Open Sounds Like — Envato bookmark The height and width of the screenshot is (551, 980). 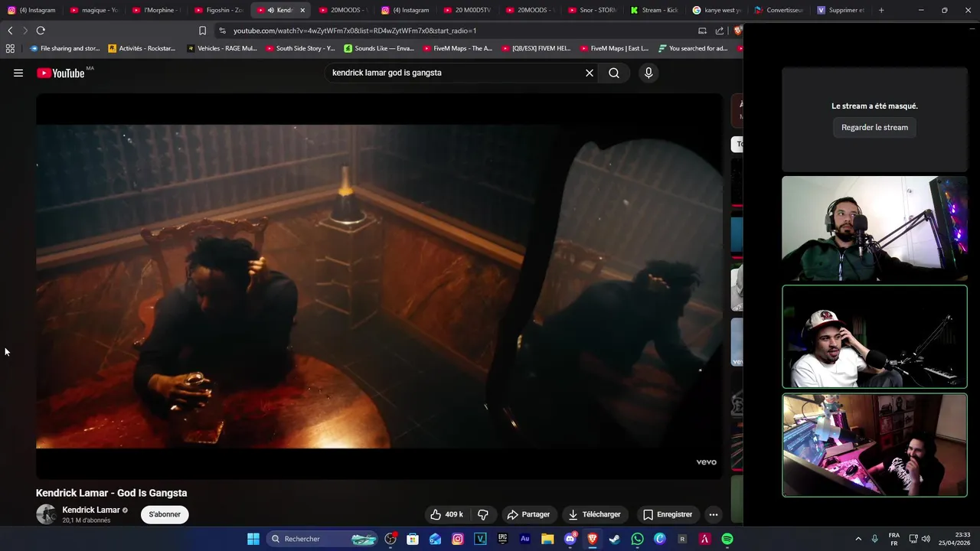379,48
